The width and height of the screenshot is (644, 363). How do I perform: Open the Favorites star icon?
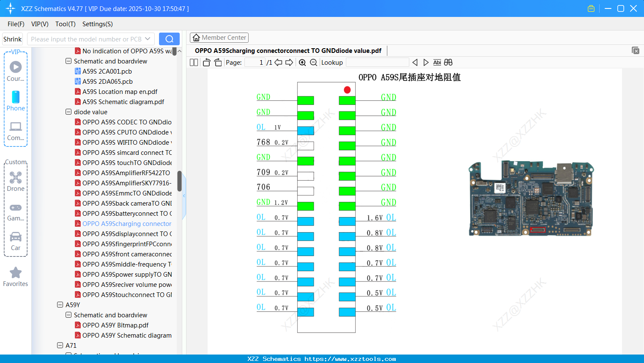point(15,272)
